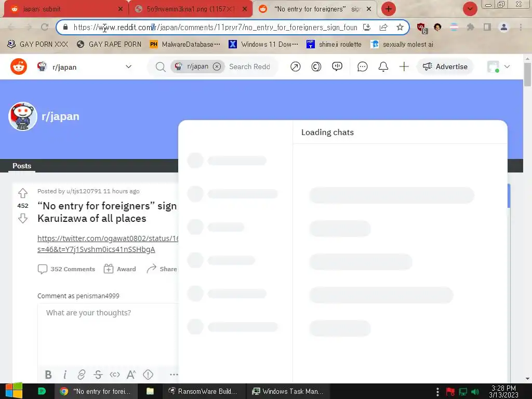Click the Reddit logo home icon

19,66
